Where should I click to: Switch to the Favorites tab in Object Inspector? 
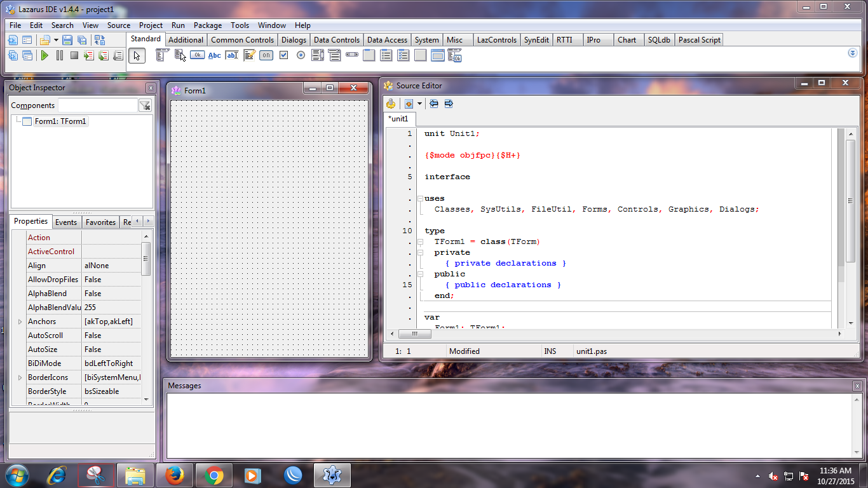101,222
